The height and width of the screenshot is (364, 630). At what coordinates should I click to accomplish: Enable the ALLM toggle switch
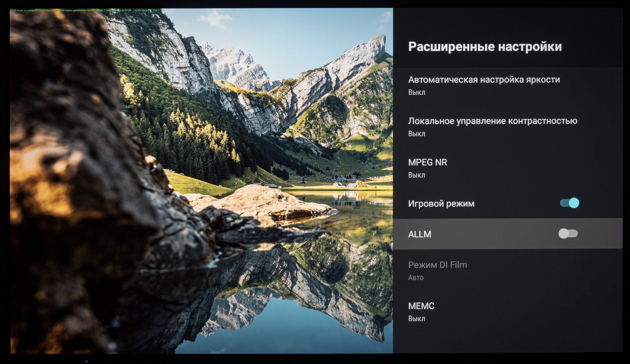[568, 234]
